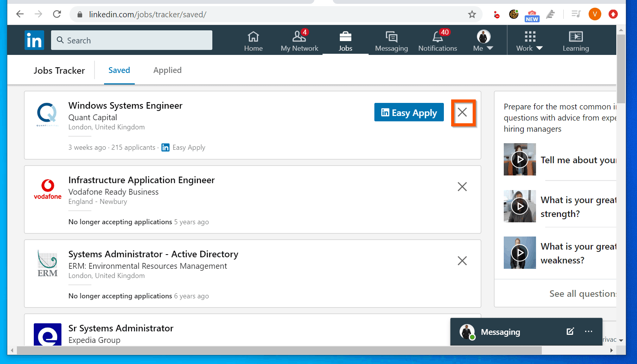Go to the Jobs briefcase icon
637x364 pixels.
coord(346,41)
